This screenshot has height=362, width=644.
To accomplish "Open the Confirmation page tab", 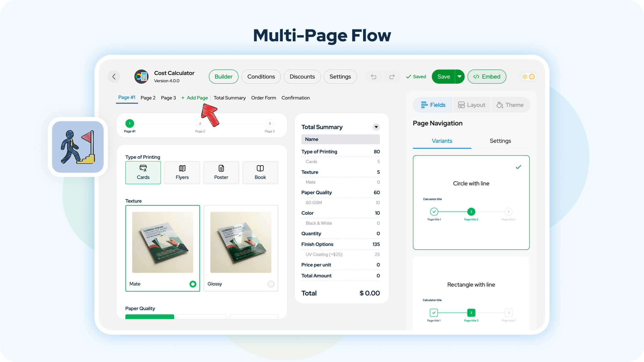I will coord(295,98).
